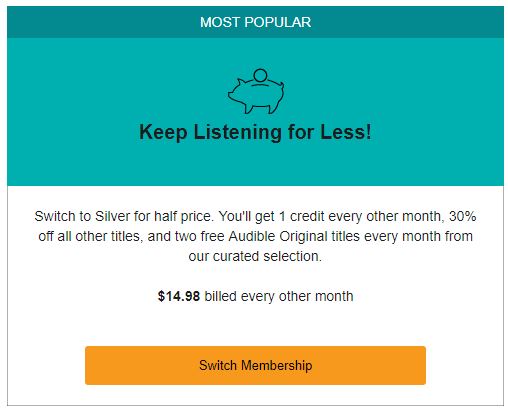
Task: Click 'off all other titles' text
Action: click(x=89, y=236)
